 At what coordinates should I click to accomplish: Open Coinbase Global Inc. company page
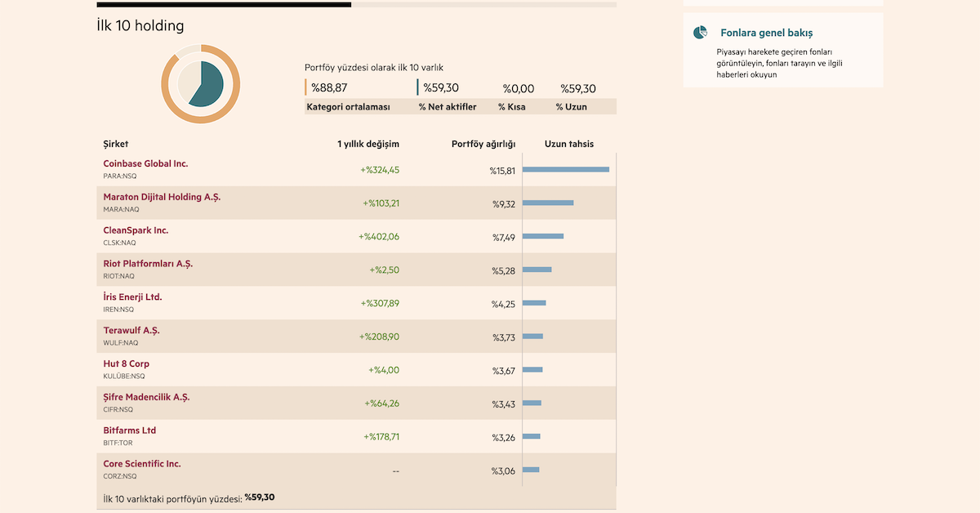(145, 163)
